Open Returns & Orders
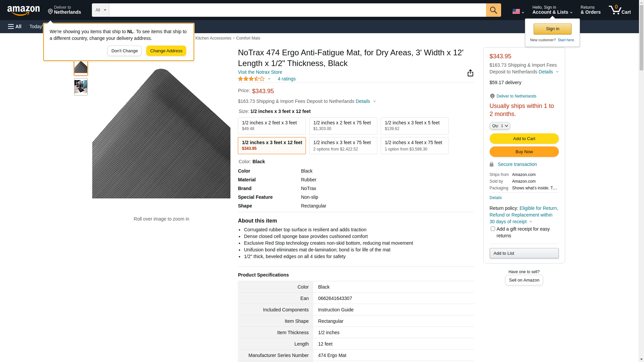644x362 pixels. [x=590, y=10]
